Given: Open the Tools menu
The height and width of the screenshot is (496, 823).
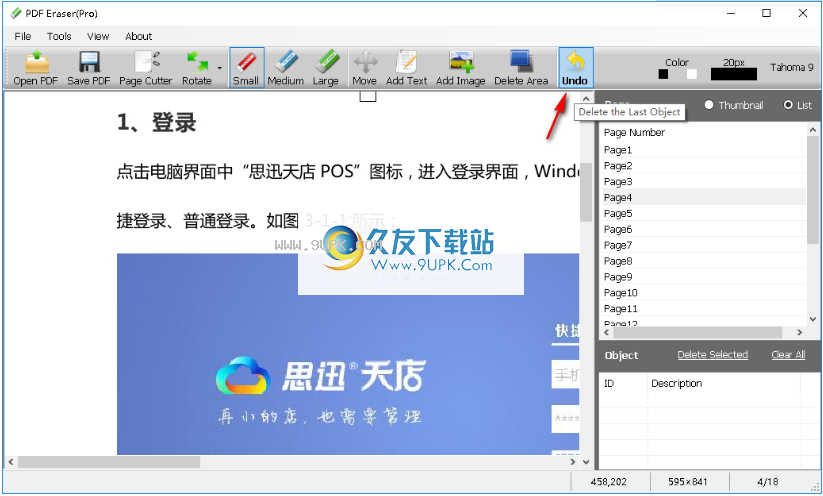Looking at the screenshot, I should coord(59,36).
